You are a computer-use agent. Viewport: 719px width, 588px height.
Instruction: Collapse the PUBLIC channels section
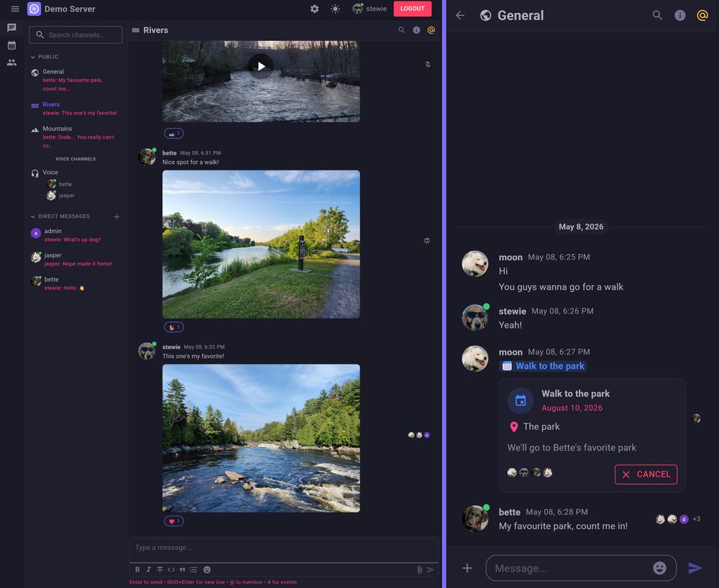45,57
